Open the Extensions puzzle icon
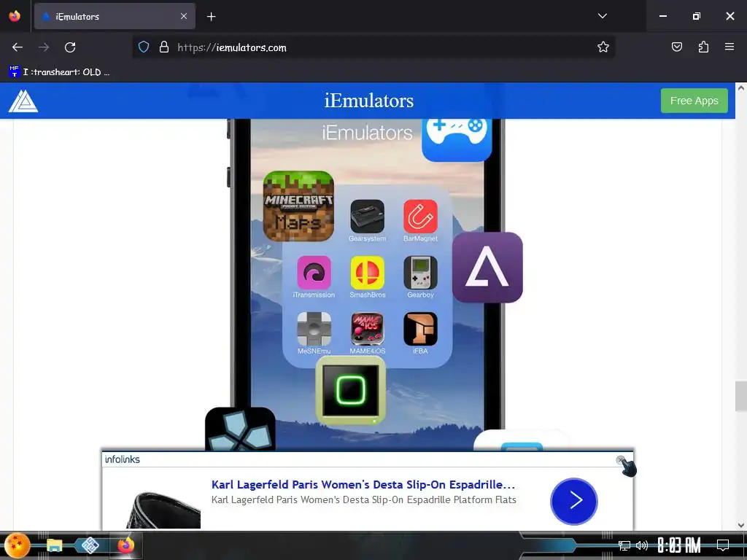This screenshot has height=560, width=747. (703, 47)
